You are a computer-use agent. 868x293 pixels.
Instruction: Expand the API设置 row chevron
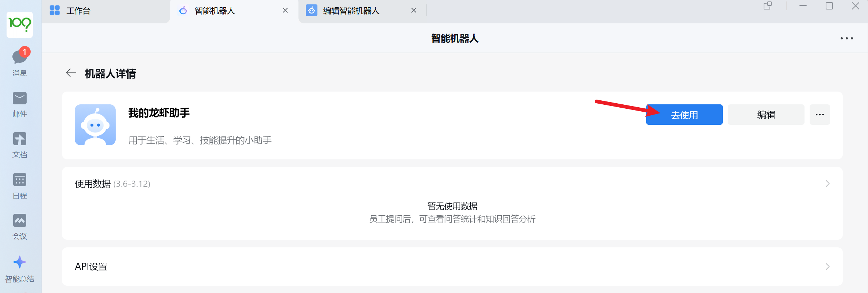point(828,267)
